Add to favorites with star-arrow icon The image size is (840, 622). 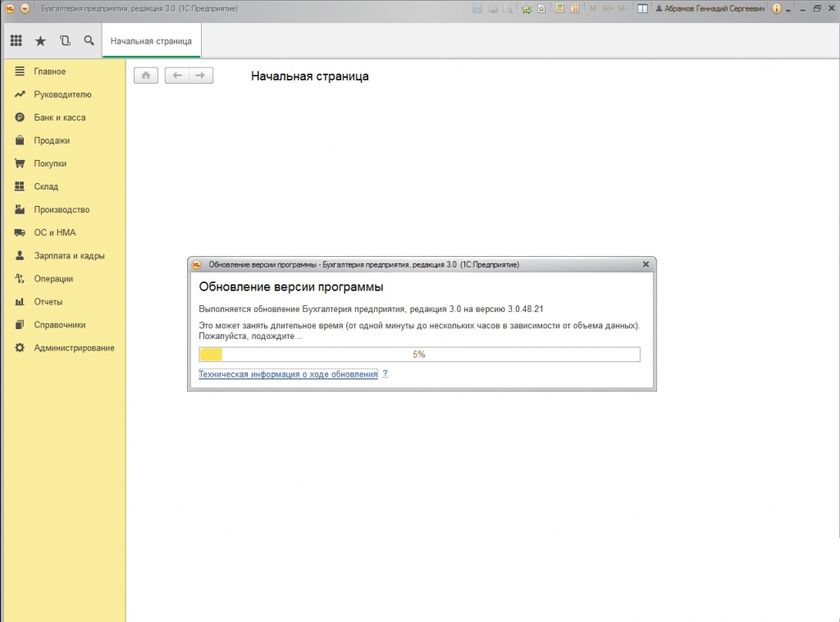526,8
